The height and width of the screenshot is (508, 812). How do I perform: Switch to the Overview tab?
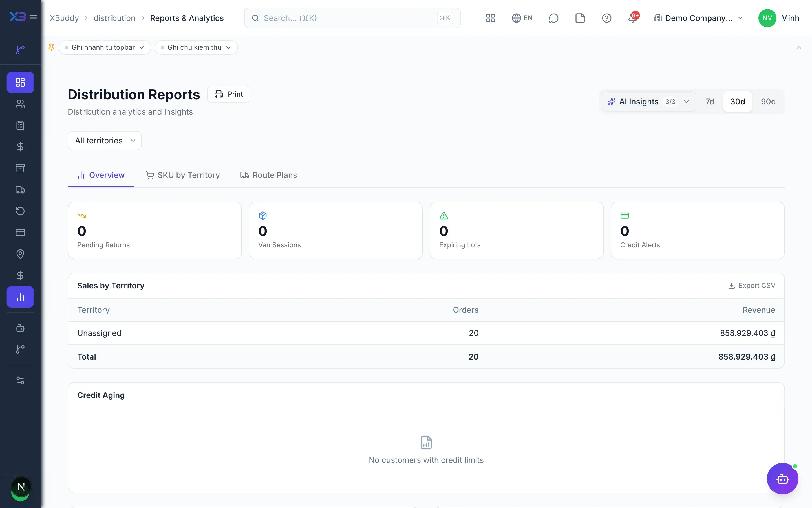pos(101,175)
